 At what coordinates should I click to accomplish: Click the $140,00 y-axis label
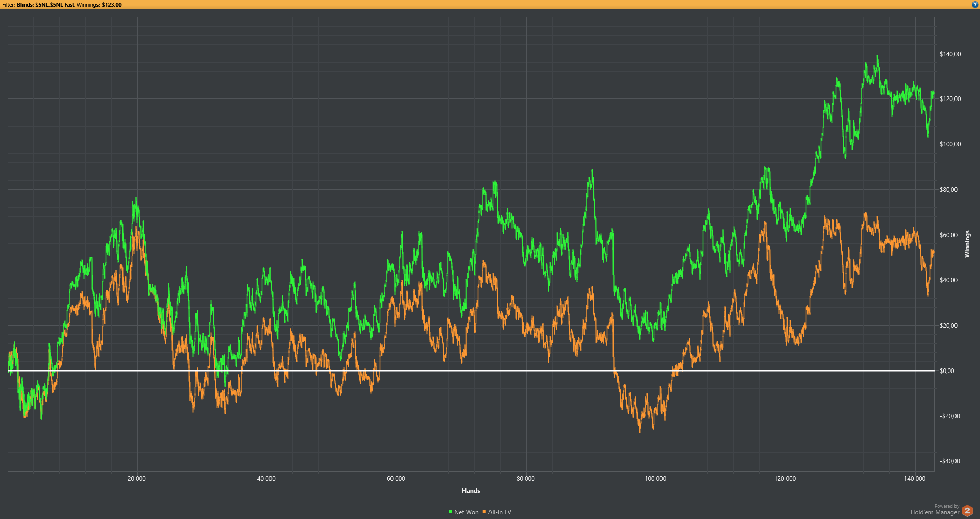pos(950,54)
